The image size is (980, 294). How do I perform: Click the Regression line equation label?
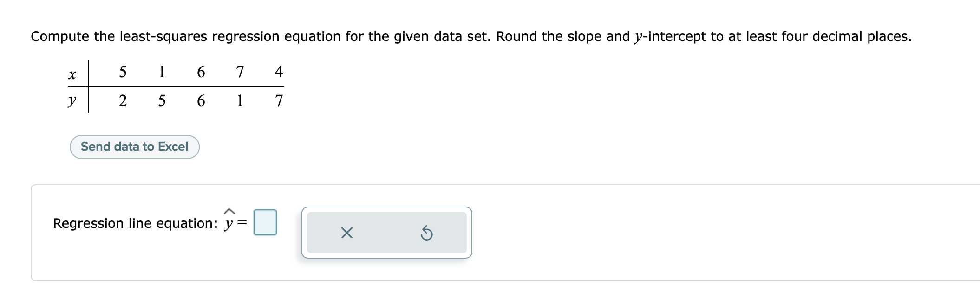135,223
